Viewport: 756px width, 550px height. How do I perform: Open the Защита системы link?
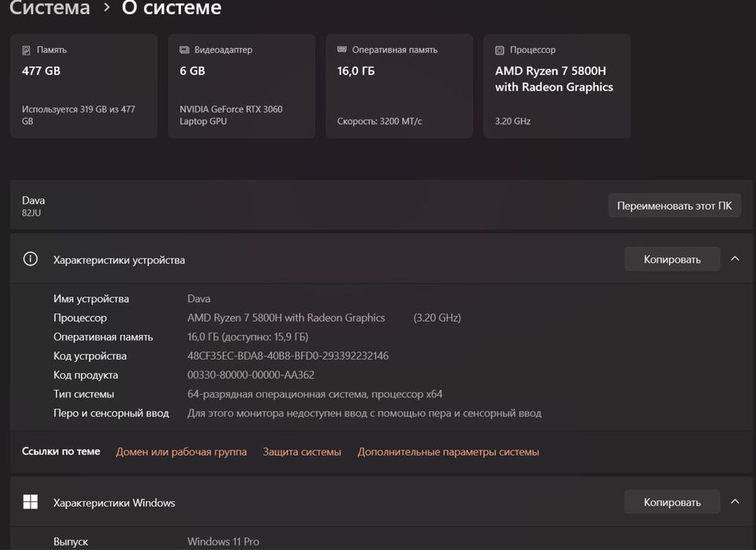tap(302, 452)
